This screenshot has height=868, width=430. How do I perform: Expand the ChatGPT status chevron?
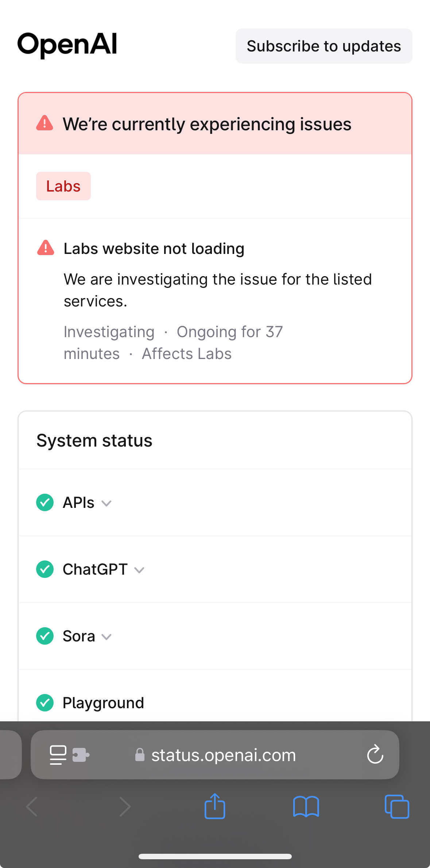click(139, 570)
